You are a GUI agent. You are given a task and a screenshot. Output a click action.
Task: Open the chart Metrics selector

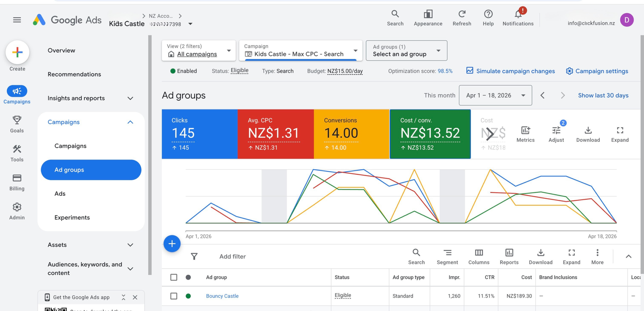coord(526,134)
